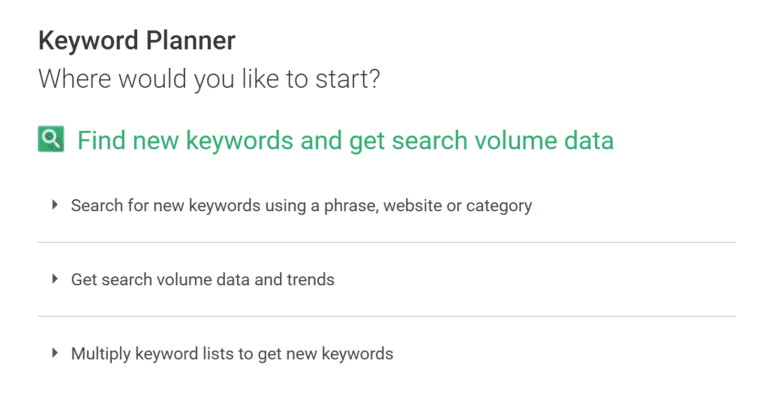Click the word 'Planner' in the page title
The height and width of the screenshot is (412, 768).
[x=191, y=40]
